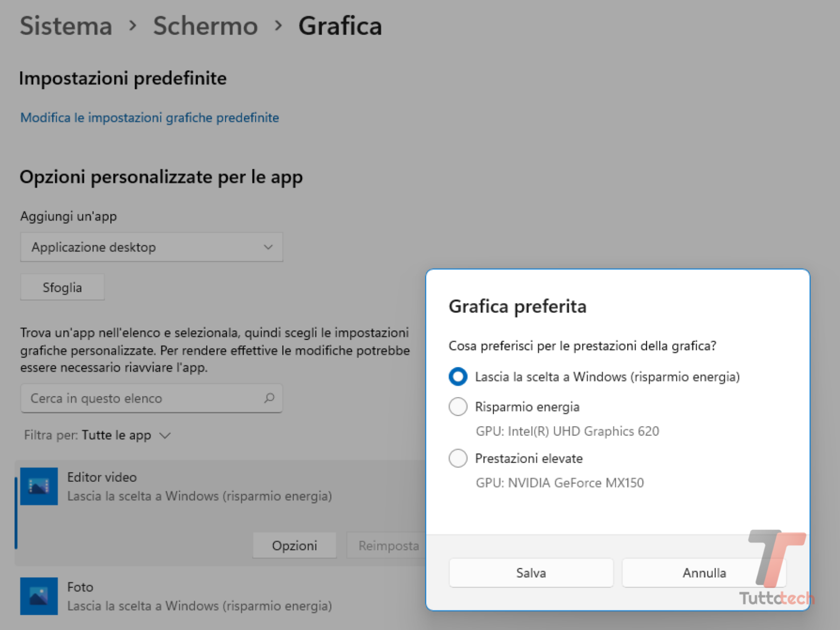
Task: Open Modifica le impostazioni grafiche predefinite link
Action: tap(149, 118)
